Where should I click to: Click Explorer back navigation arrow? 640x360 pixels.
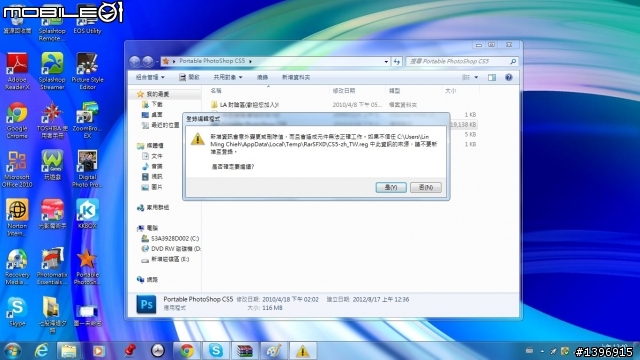[135, 61]
